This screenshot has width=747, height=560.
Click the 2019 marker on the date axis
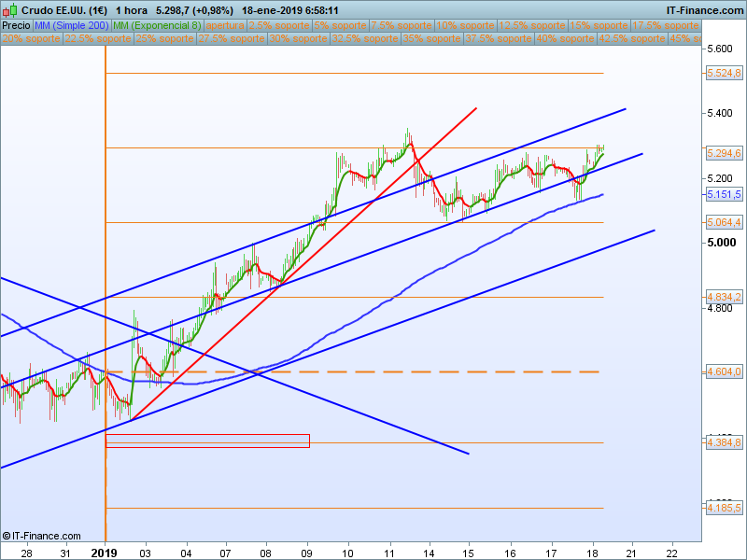[x=105, y=552]
